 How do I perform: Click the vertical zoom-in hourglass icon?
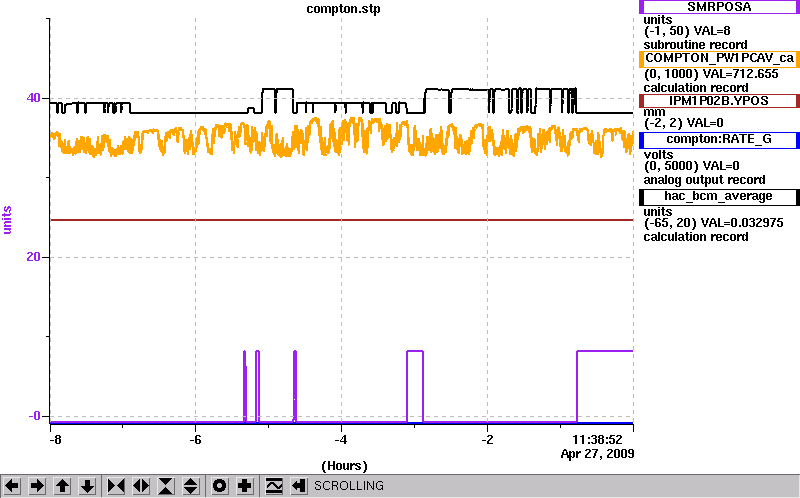[x=166, y=486]
